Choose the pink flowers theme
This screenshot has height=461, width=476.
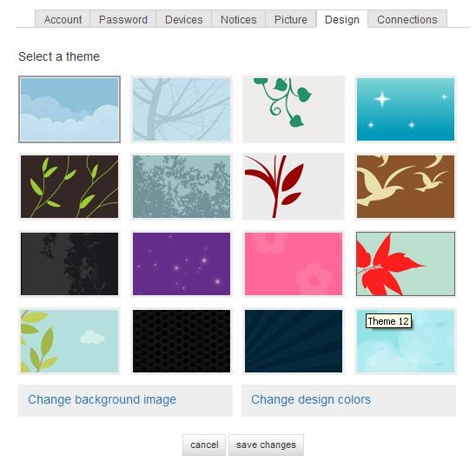pos(294,264)
